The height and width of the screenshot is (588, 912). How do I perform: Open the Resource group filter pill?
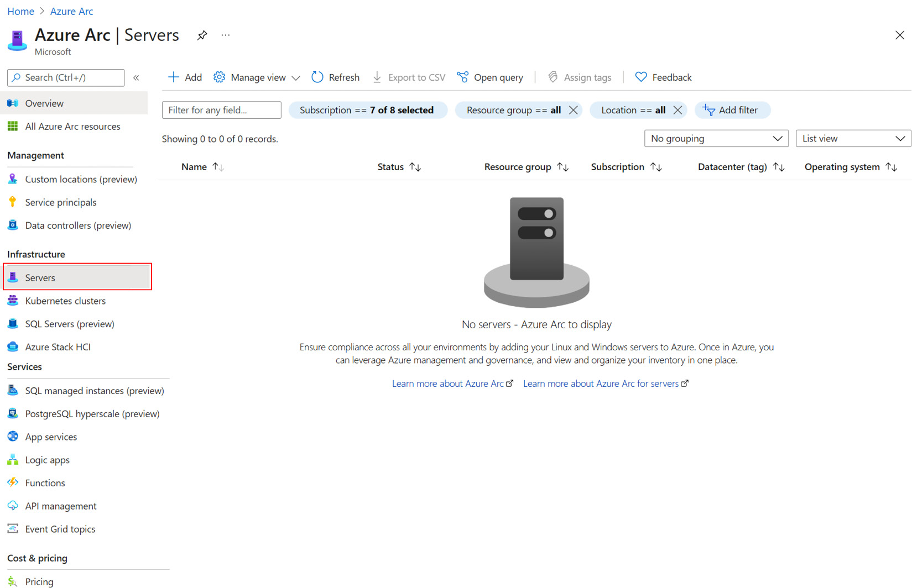(x=513, y=110)
